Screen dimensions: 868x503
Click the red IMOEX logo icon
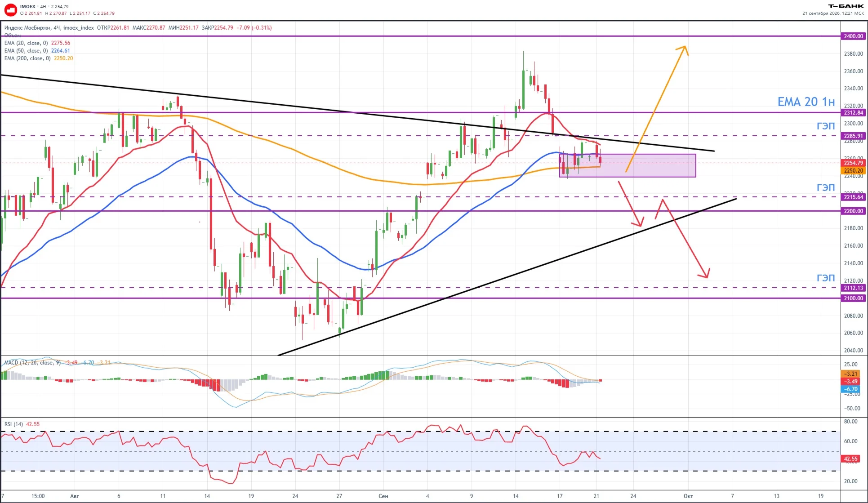click(10, 9)
